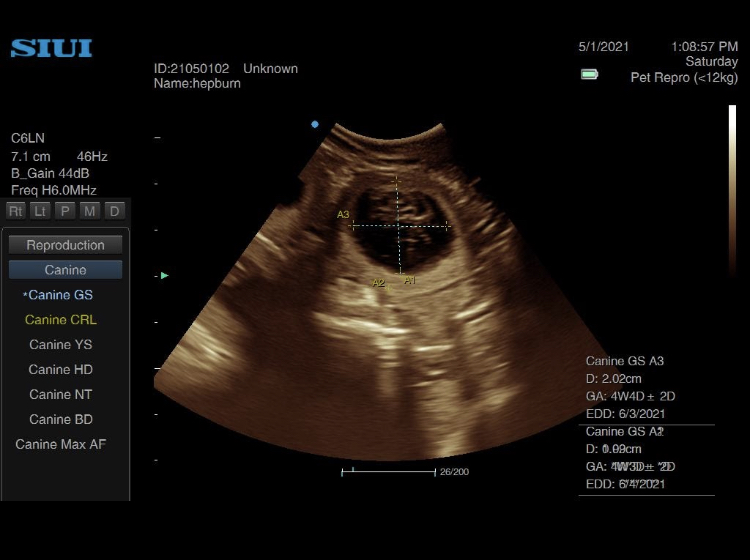
Task: Select the A2 caliper marker
Action: (378, 283)
